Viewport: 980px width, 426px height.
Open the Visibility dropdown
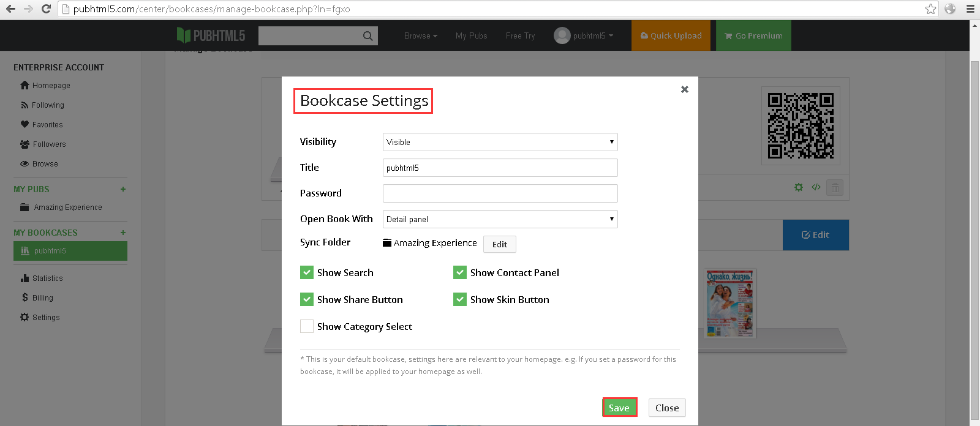tap(500, 142)
